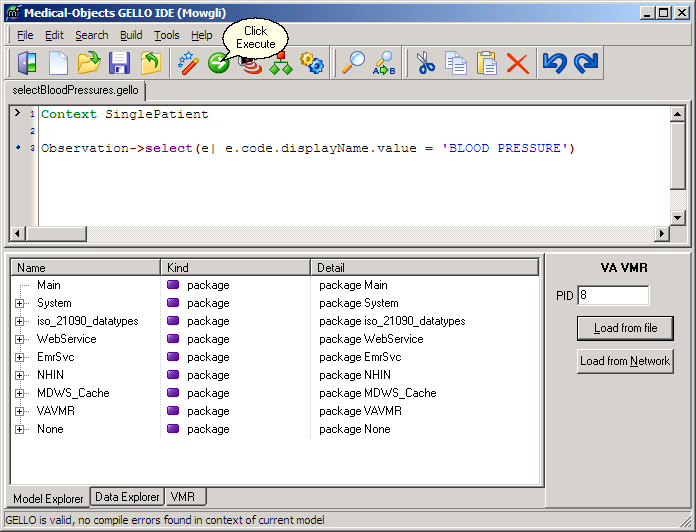Expand the System package node
Viewport: 696px width, 532px height.
click(x=20, y=303)
